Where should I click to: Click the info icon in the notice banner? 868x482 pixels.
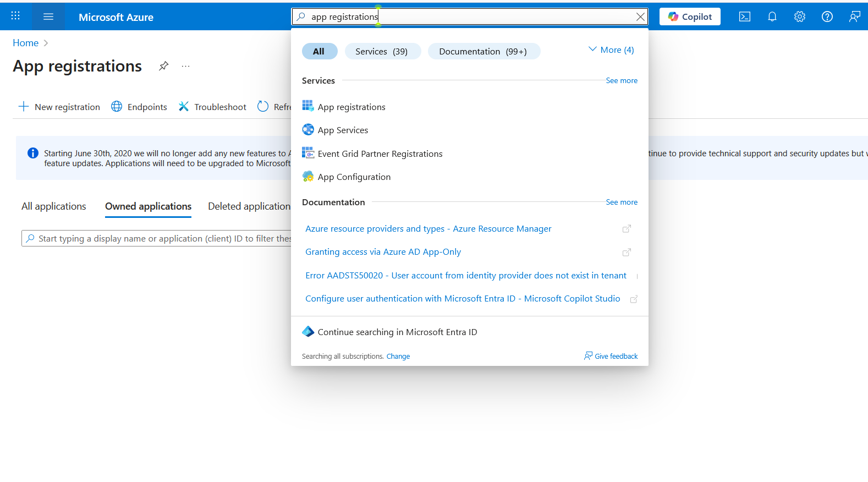pos(33,153)
